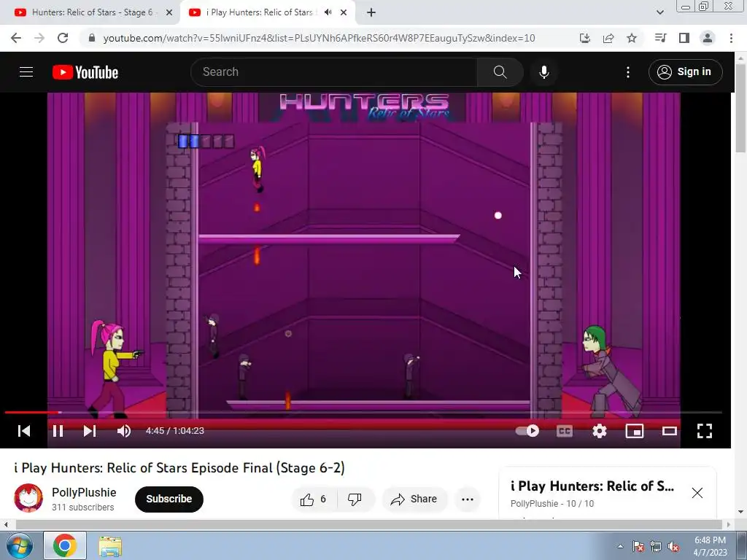Enable miniplayer mode
The height and width of the screenshot is (560, 747).
click(635, 431)
